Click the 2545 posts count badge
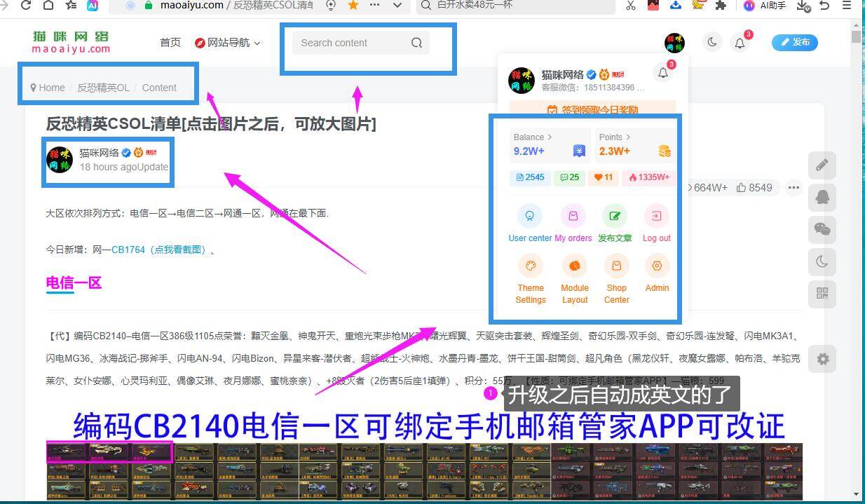 coord(530,177)
